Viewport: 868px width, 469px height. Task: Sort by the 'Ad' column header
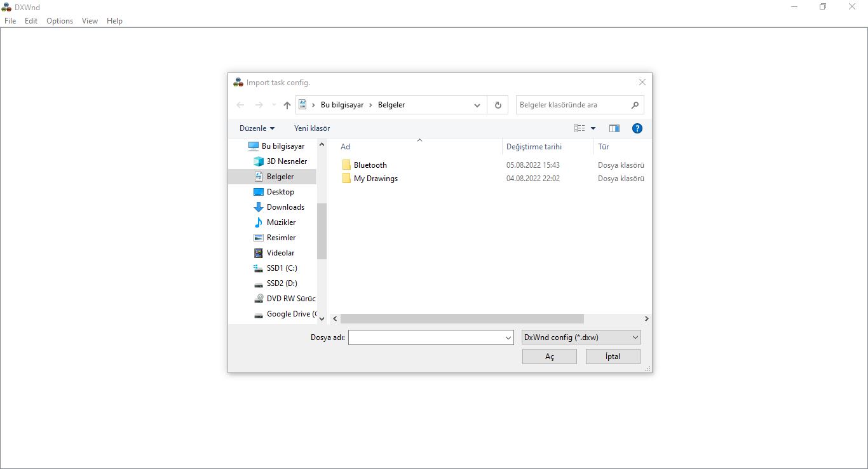click(346, 147)
